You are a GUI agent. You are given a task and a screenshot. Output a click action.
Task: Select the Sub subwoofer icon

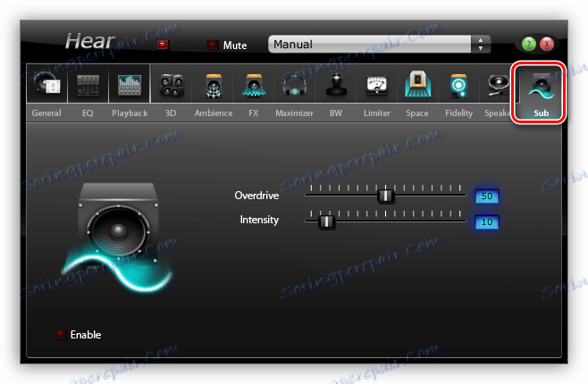click(x=540, y=87)
